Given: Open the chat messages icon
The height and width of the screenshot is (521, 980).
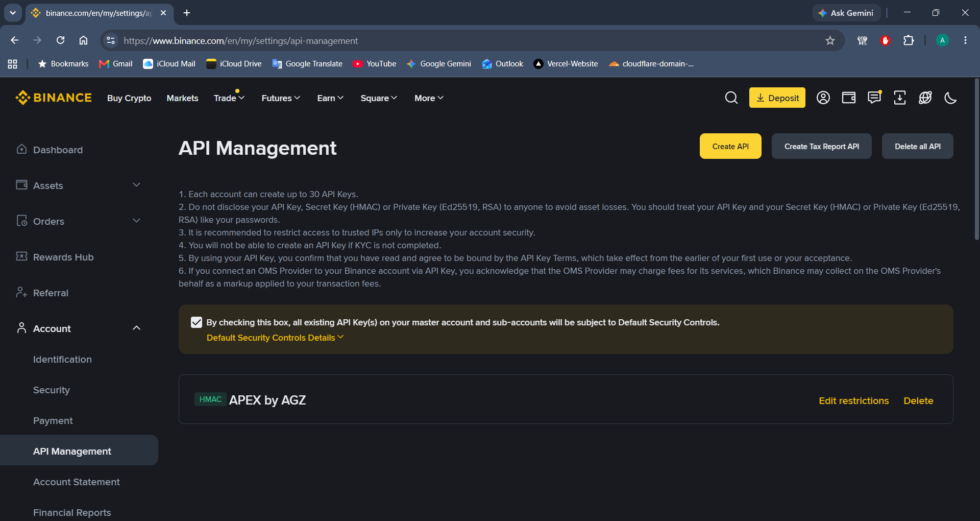Looking at the screenshot, I should pyautogui.click(x=874, y=98).
